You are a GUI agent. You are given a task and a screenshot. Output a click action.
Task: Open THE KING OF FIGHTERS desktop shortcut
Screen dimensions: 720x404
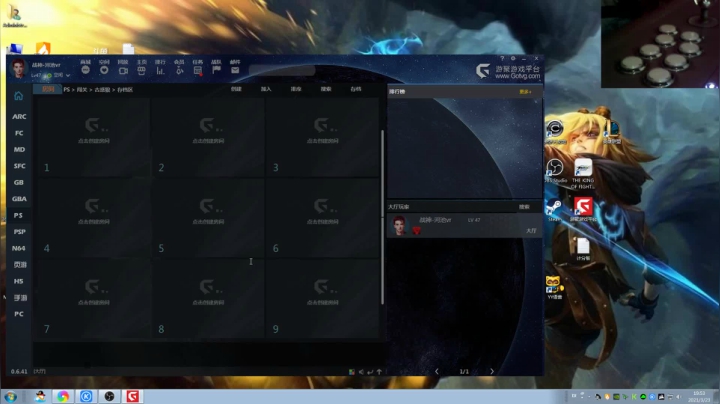(583, 174)
